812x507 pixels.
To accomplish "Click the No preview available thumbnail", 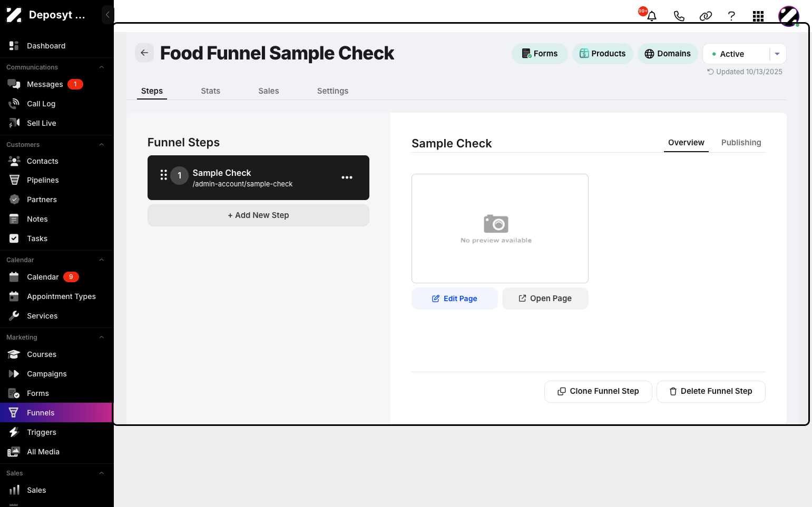I will 500,228.
